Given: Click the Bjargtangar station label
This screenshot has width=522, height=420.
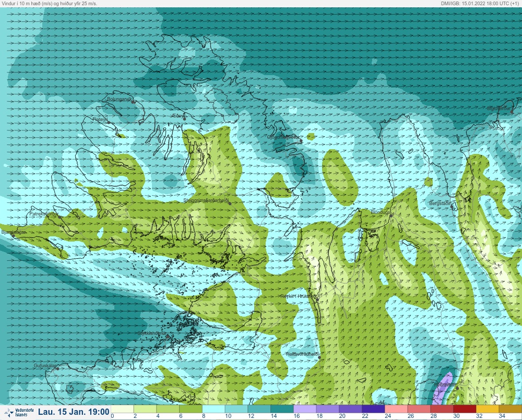Looking at the screenshot, I should [x=13, y=232].
